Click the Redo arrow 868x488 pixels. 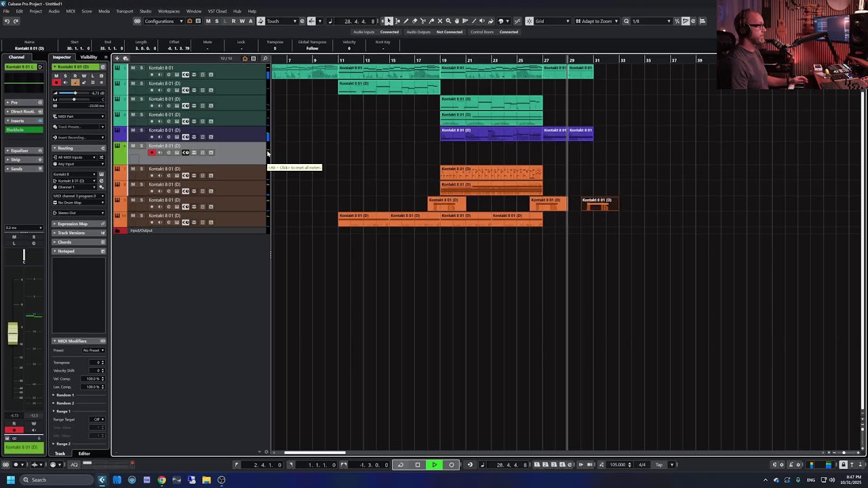pos(16,21)
